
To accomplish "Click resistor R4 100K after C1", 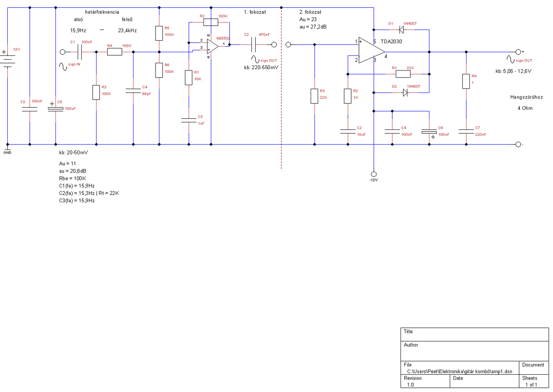I will 114,52.
